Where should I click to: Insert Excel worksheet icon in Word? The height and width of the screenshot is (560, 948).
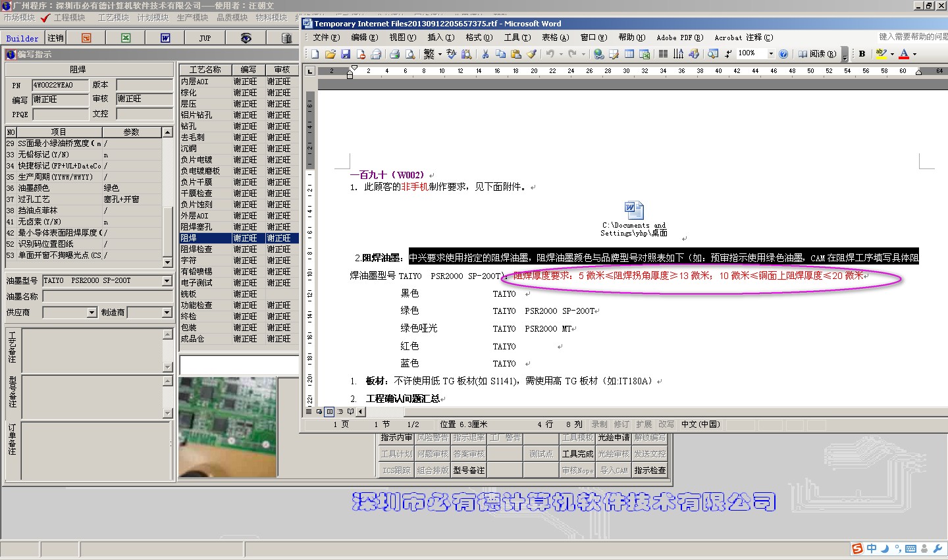tap(645, 54)
